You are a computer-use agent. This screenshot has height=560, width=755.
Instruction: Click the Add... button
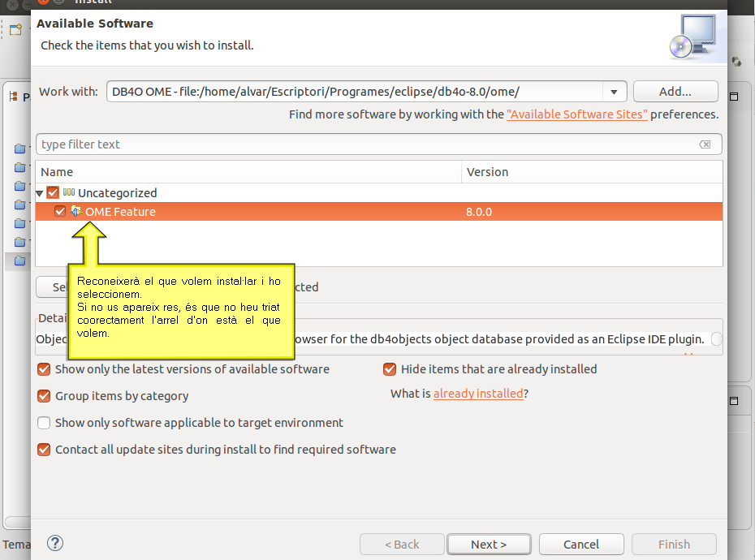(675, 92)
